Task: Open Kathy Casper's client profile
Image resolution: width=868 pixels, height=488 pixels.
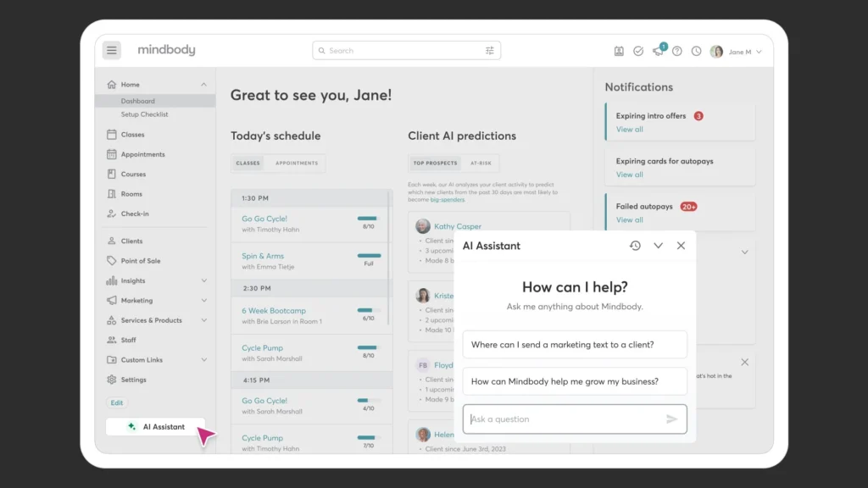Action: tap(457, 226)
